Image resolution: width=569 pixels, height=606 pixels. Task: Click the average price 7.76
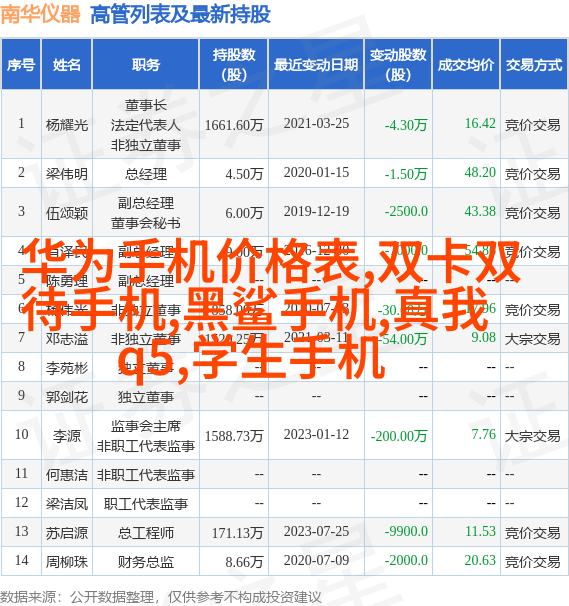[x=483, y=435]
